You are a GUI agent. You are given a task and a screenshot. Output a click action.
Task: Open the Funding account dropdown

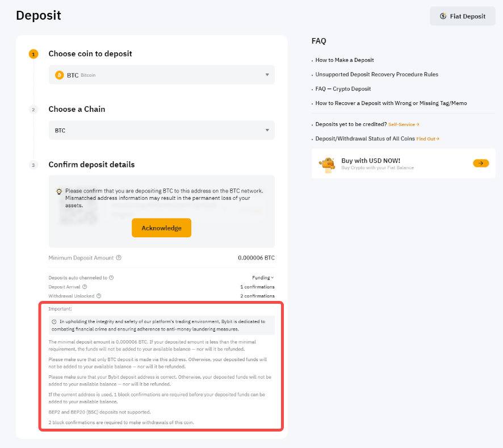pyautogui.click(x=263, y=278)
